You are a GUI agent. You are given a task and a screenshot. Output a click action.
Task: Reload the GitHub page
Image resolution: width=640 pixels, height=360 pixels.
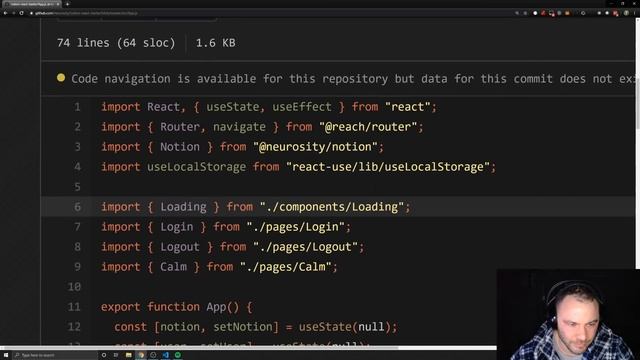[21, 13]
